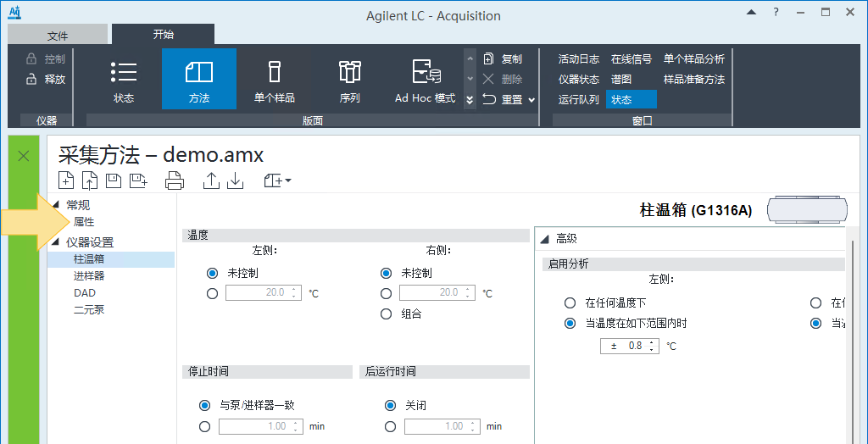Choose 在任何温度下 for left side
The image size is (868, 444).
(x=570, y=302)
